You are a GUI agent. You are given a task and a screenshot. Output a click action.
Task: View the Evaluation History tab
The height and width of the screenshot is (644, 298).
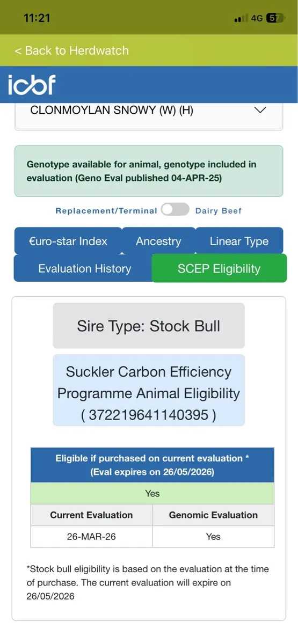pyautogui.click(x=84, y=268)
